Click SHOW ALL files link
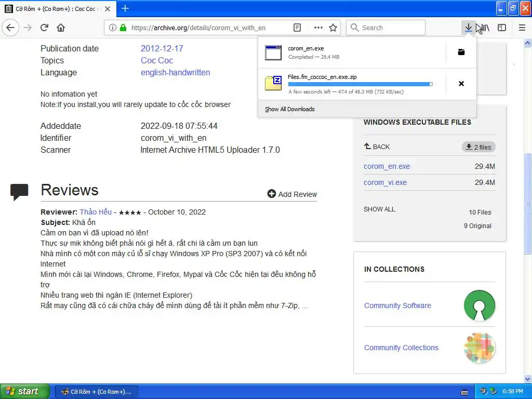Viewport: 532px width, 399px height. click(379, 209)
